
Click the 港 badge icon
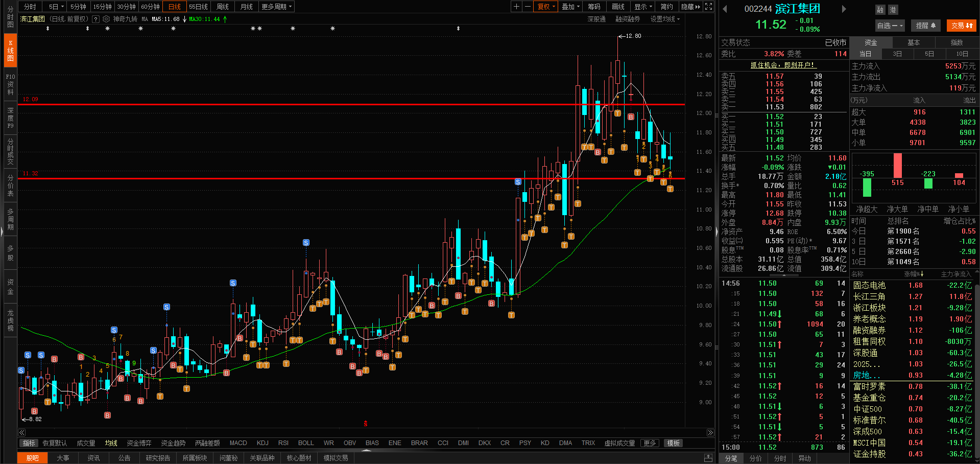(893, 10)
